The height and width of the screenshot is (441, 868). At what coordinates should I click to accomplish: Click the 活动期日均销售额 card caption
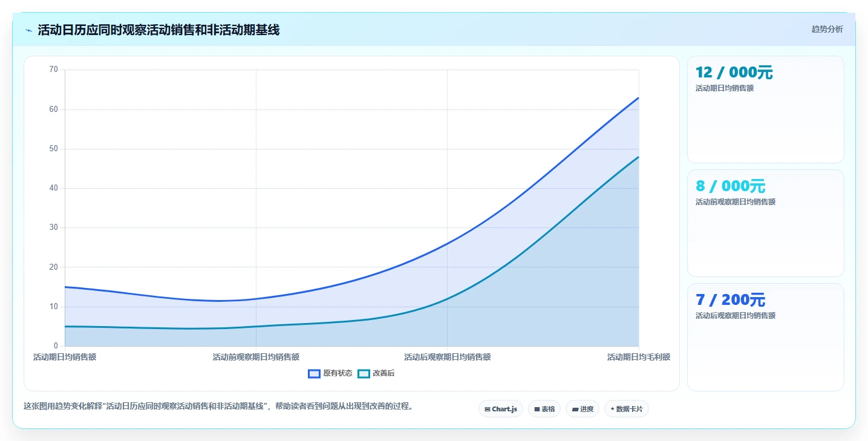tap(725, 88)
